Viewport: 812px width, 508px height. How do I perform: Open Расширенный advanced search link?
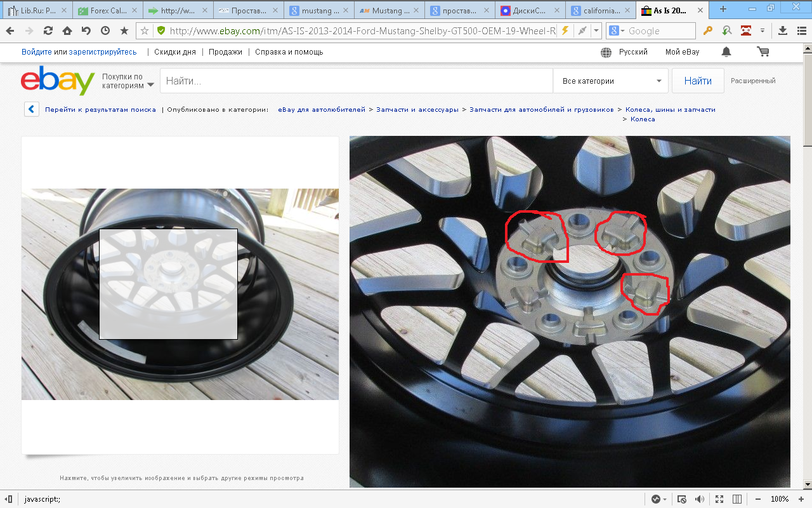[x=753, y=81]
